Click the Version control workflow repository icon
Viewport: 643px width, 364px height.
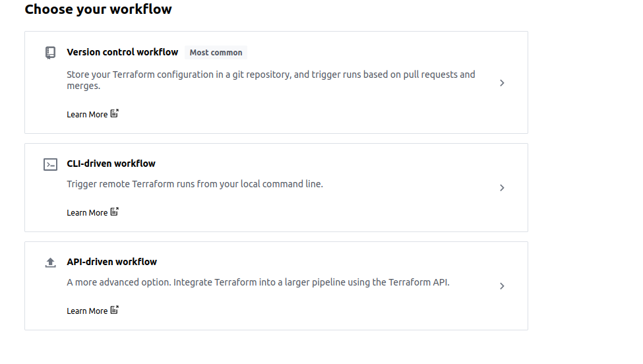[50, 53]
